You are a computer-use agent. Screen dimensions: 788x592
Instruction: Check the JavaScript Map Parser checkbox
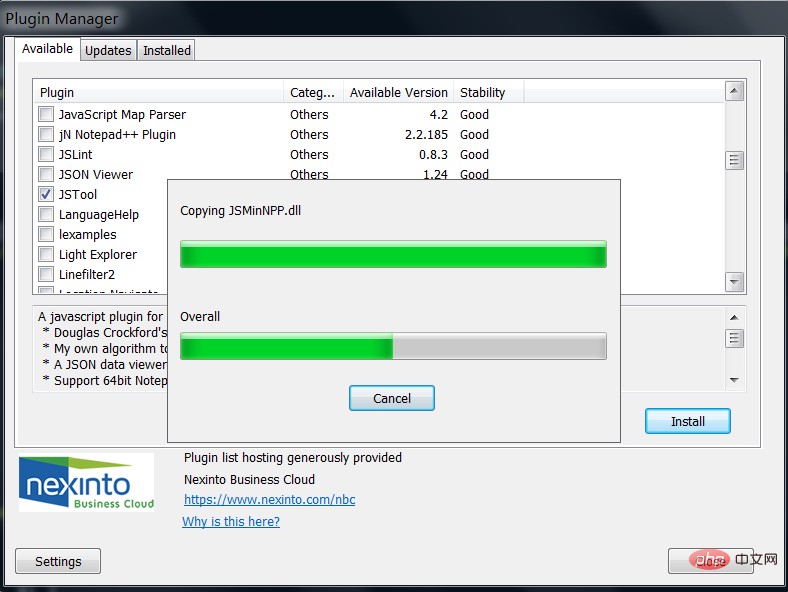[x=46, y=114]
